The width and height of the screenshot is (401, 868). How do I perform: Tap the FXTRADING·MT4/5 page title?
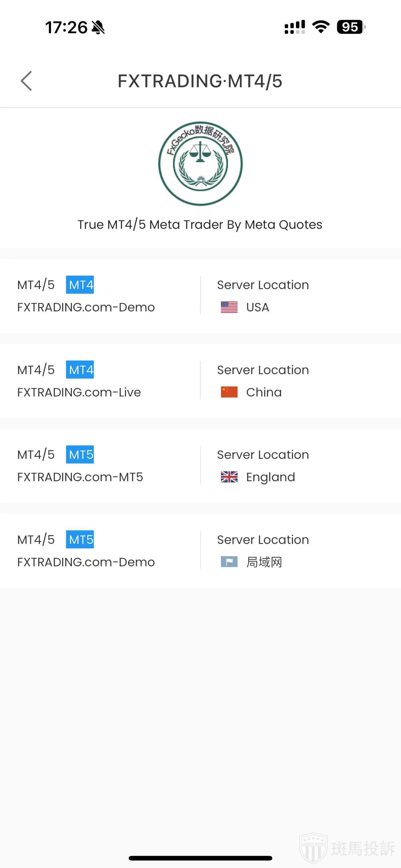(x=200, y=81)
